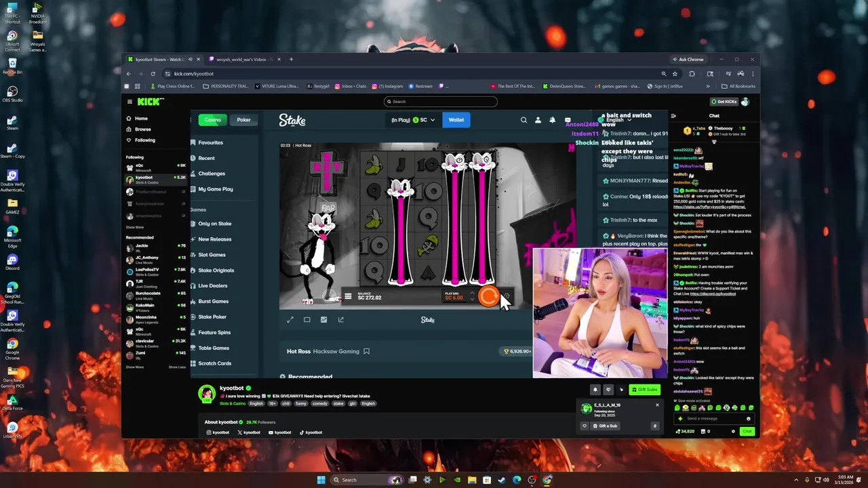Send message with green Chat button
Viewport: 868px width, 488px height.
point(747,431)
